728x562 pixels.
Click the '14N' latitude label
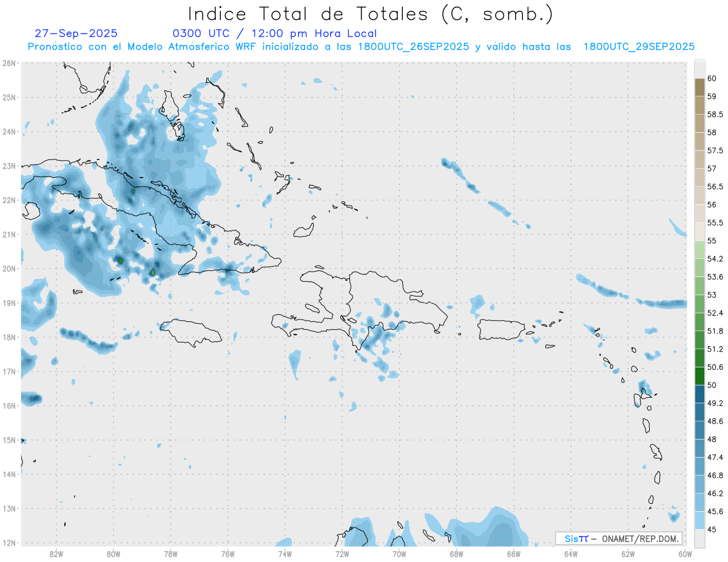9,474
